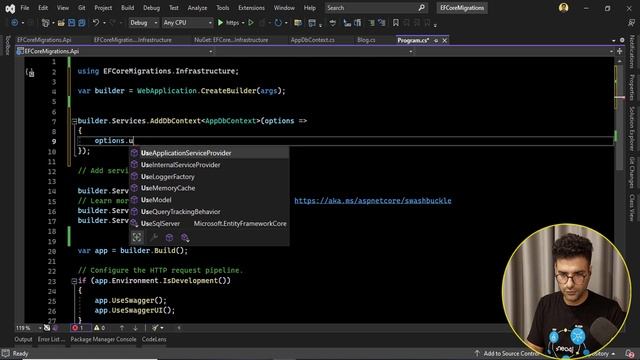This screenshot has width=640, height=360.
Task: Open the undo history dropdown arrow
Action: tap(104, 23)
